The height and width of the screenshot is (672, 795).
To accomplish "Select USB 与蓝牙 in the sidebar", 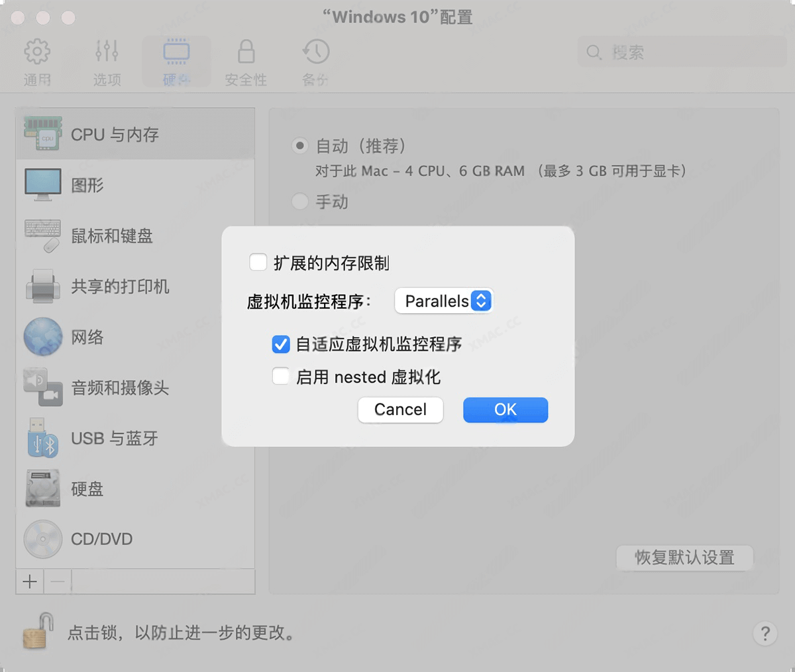I will (x=113, y=438).
